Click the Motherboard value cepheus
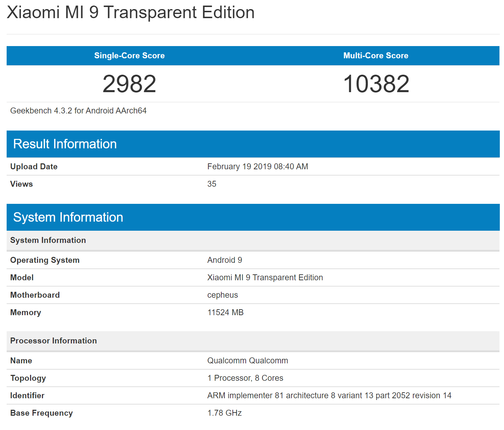Image resolution: width=504 pixels, height=430 pixels. pos(222,295)
